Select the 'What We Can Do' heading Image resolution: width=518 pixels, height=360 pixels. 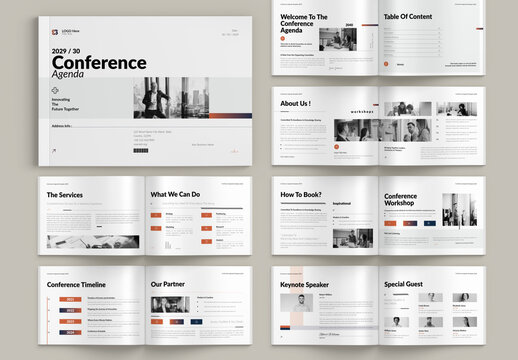click(x=175, y=194)
